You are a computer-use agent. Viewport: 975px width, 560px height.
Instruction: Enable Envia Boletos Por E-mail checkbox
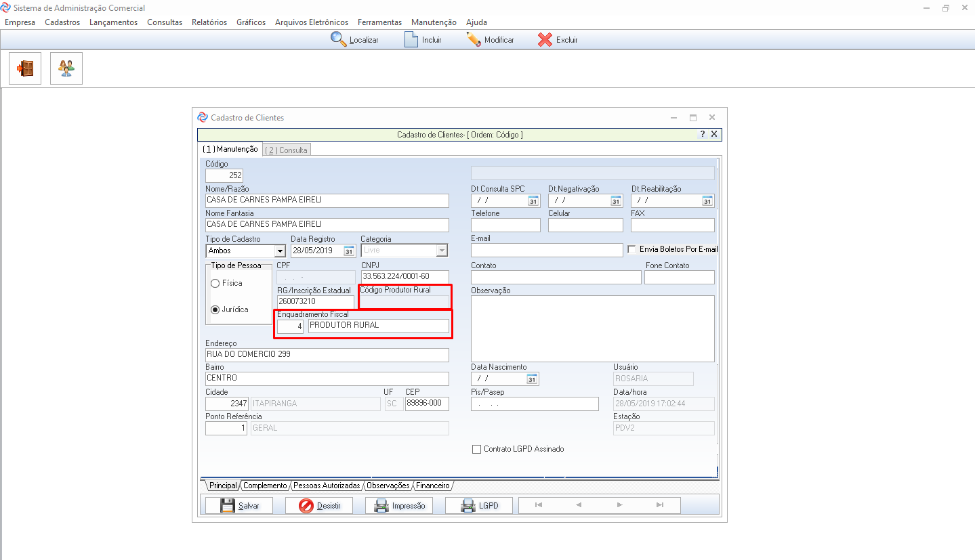click(x=632, y=249)
